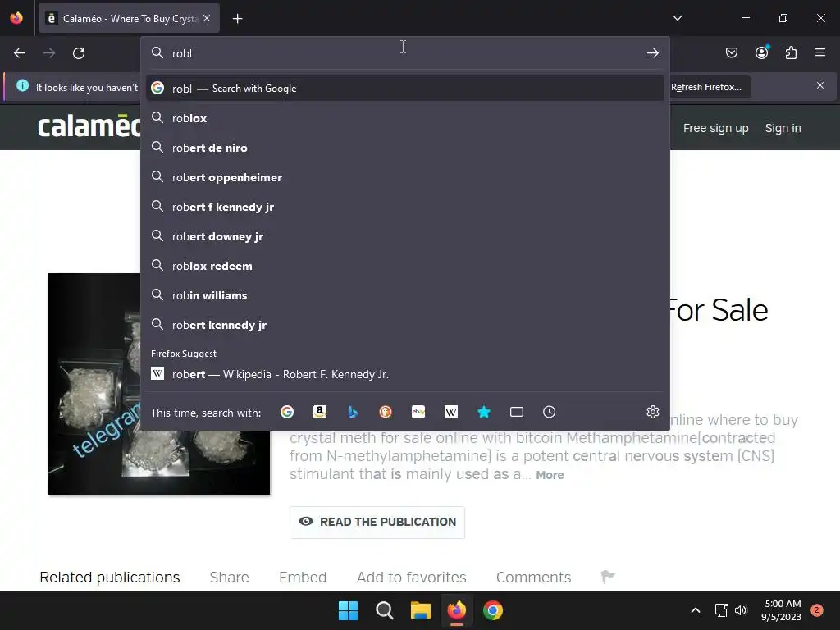This screenshot has width=840, height=630.
Task: Open Windows taskbar Search
Action: [384, 610]
